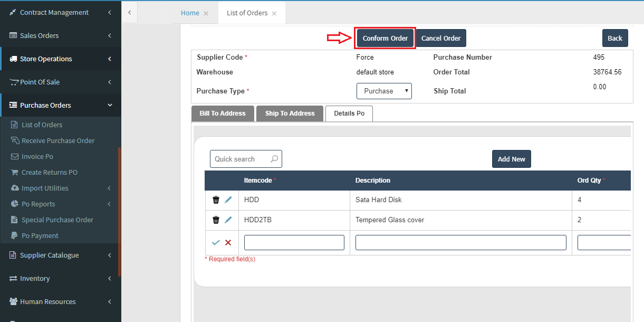Click the empty Itemcode input field
Viewport: 644px width, 322px height.
[x=294, y=243]
